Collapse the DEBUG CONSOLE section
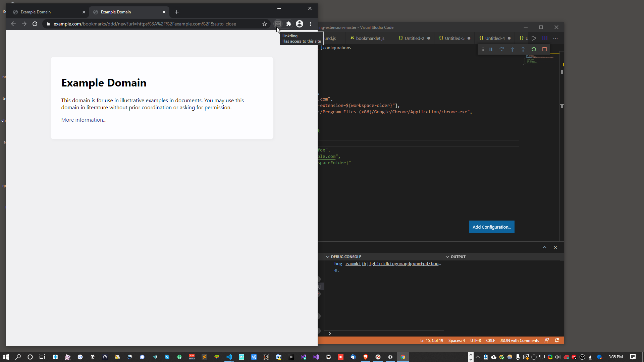644x362 pixels. pyautogui.click(x=328, y=257)
